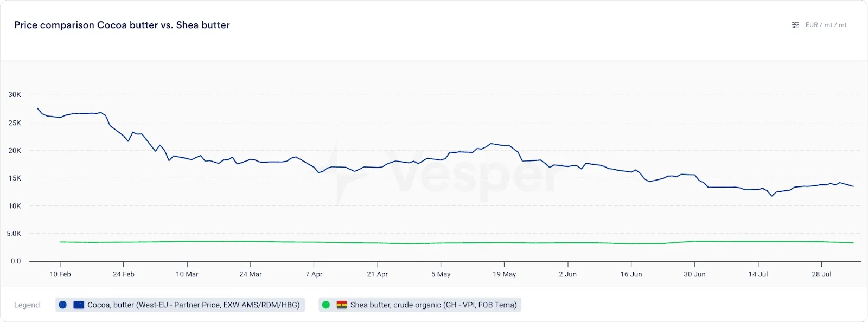The height and width of the screenshot is (322, 868).
Task: Select the 10 Mar date tick
Action: pos(187,274)
